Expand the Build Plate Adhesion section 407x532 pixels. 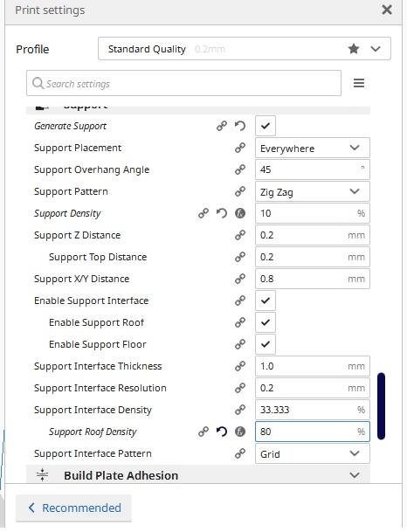[198, 475]
